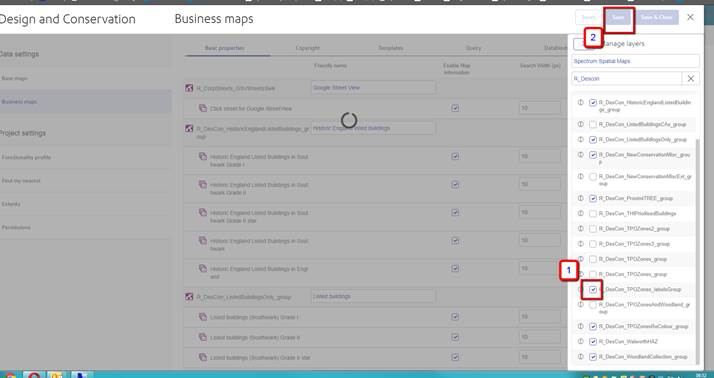This screenshot has width=714, height=378.
Task: Click info icon beside R_DesCon_WoodlandCollection_group
Action: [x=581, y=357]
